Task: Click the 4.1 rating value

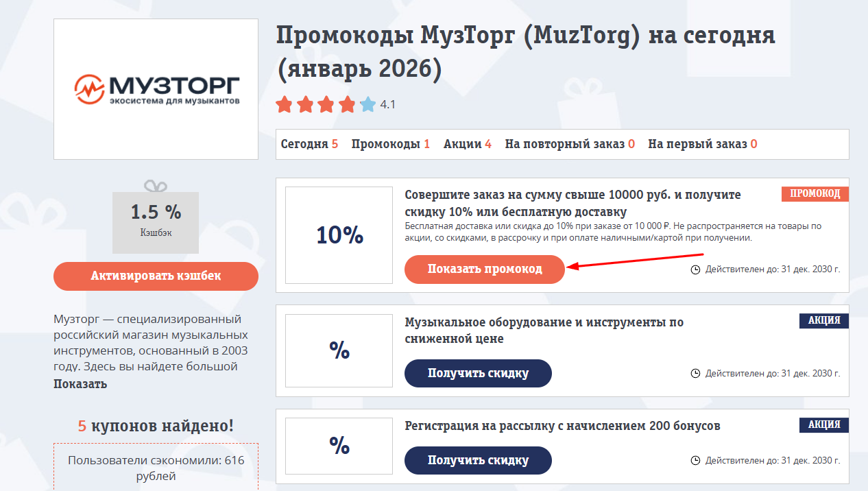Action: pos(386,104)
